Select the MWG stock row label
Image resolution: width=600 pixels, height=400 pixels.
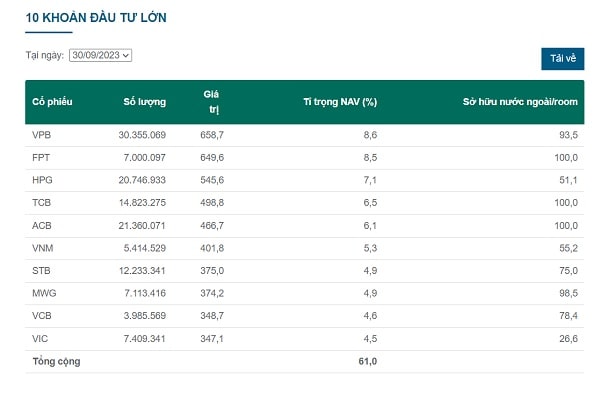(x=44, y=293)
